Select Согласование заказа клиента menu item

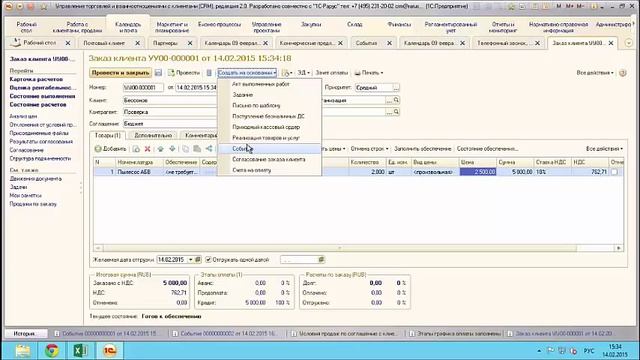click(269, 160)
